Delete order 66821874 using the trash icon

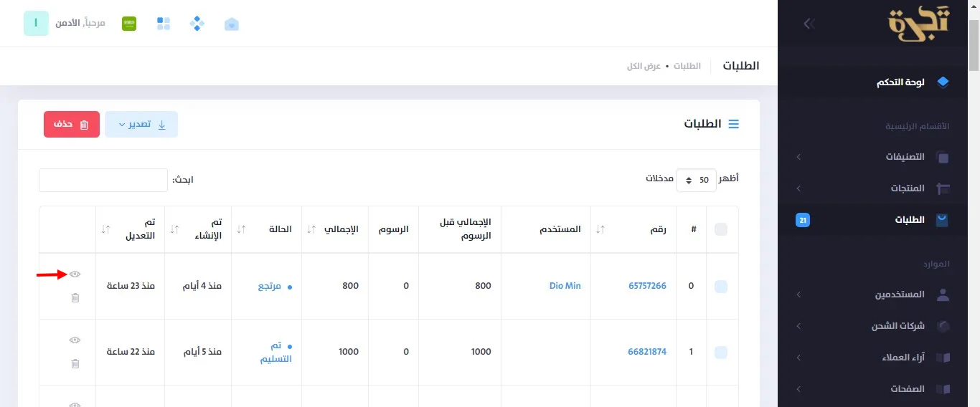[x=75, y=363]
